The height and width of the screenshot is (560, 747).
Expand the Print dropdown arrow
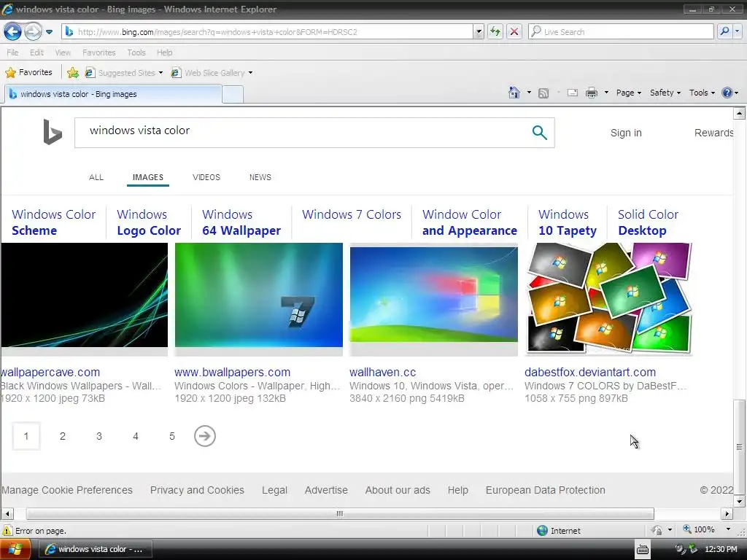pyautogui.click(x=606, y=93)
